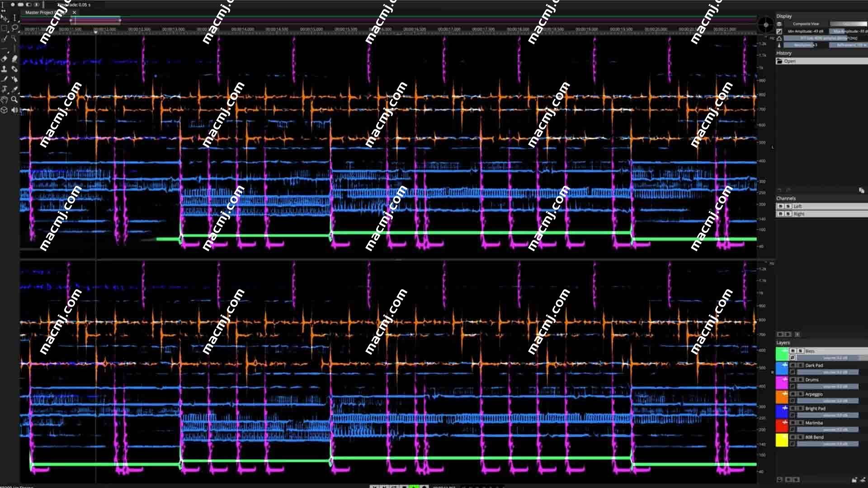Mute the Dark Pad layer
Screen dimensions: 868x488
[x=793, y=365]
